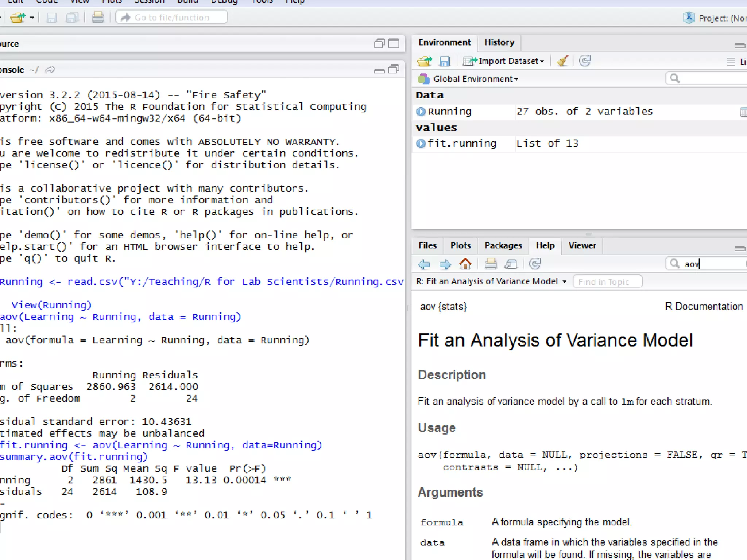Click the open file folder icon in main toolbar
The image size is (747, 560).
[18, 17]
